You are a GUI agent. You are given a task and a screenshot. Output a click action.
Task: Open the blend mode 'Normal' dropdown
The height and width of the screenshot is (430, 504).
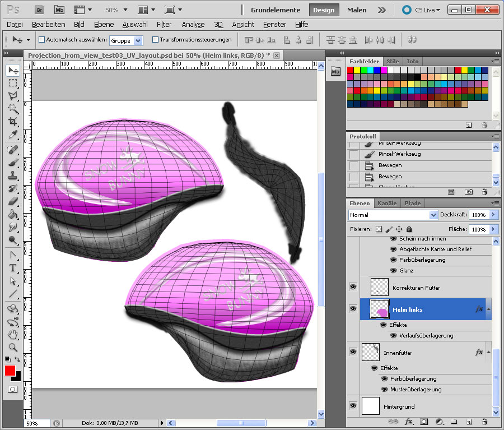(x=433, y=215)
